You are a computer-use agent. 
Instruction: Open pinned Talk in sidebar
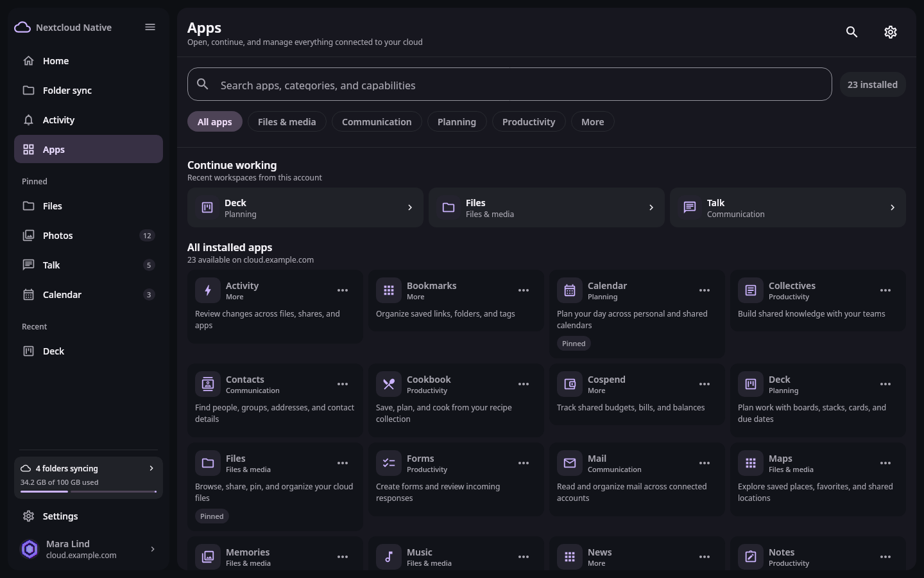tap(89, 265)
